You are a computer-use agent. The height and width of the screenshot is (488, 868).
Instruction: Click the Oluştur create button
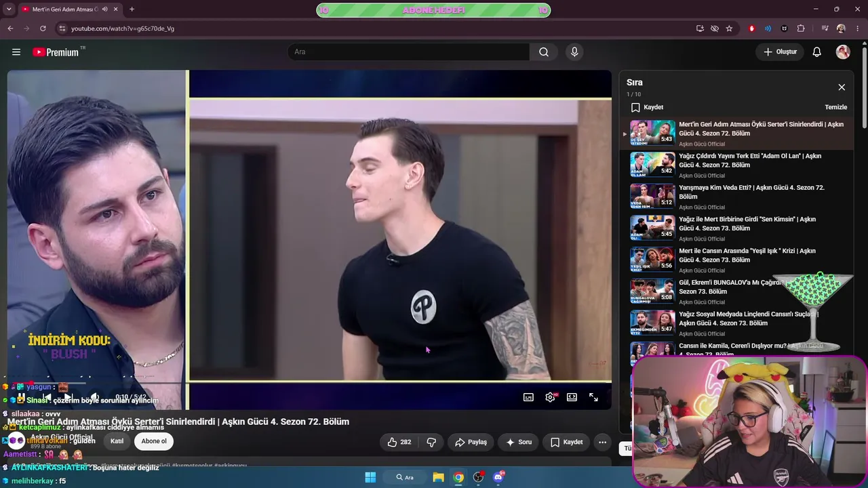click(780, 52)
